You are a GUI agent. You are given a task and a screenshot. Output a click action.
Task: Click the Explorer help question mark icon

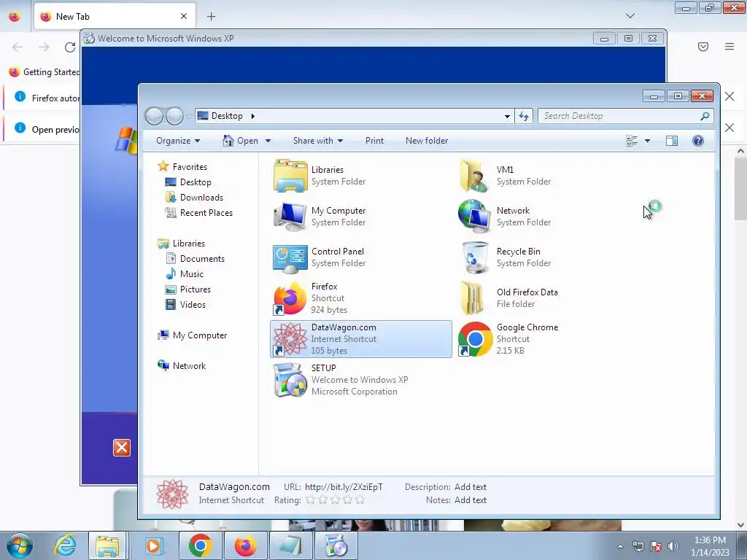[697, 141]
